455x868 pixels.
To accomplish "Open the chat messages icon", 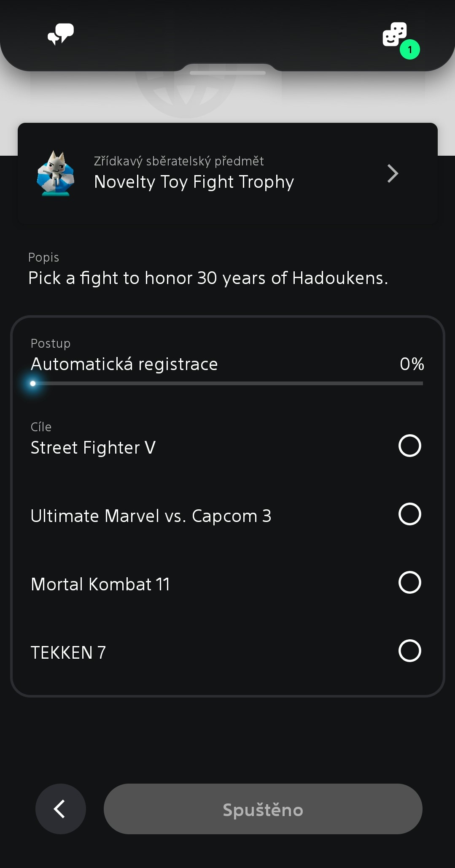I will (x=60, y=34).
